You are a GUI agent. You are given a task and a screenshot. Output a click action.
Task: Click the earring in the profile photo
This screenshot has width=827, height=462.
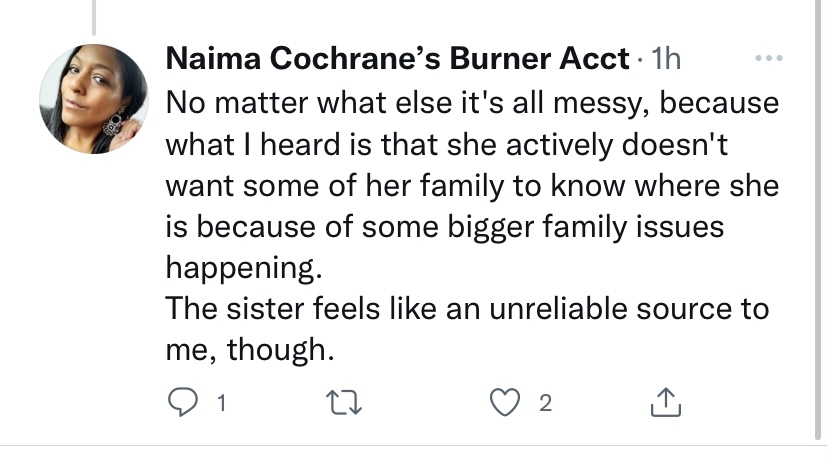click(x=113, y=126)
